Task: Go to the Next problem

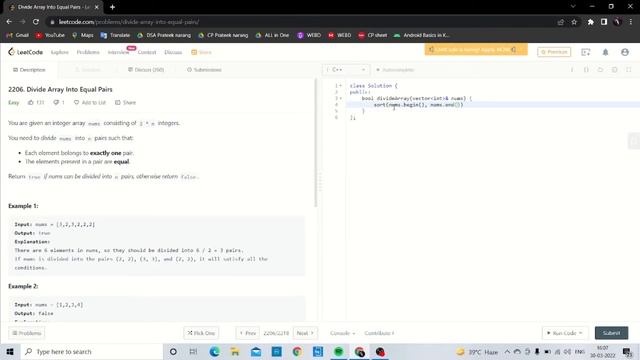Action: click(x=305, y=333)
